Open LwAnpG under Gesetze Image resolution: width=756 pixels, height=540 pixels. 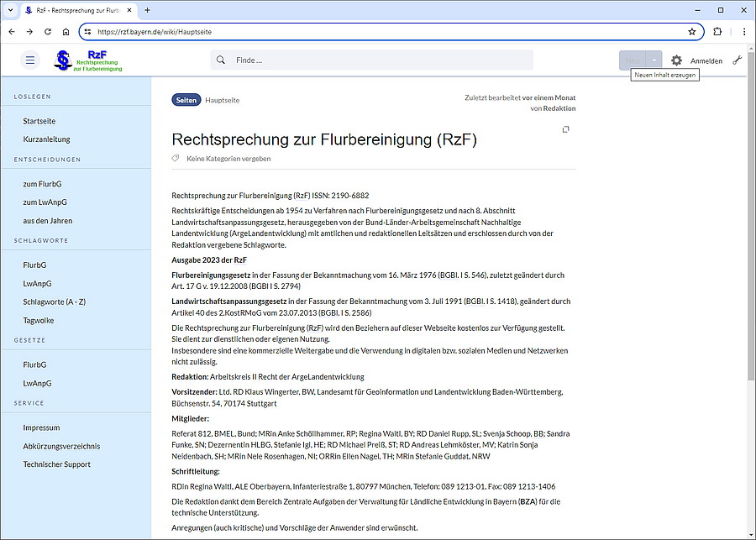37,383
